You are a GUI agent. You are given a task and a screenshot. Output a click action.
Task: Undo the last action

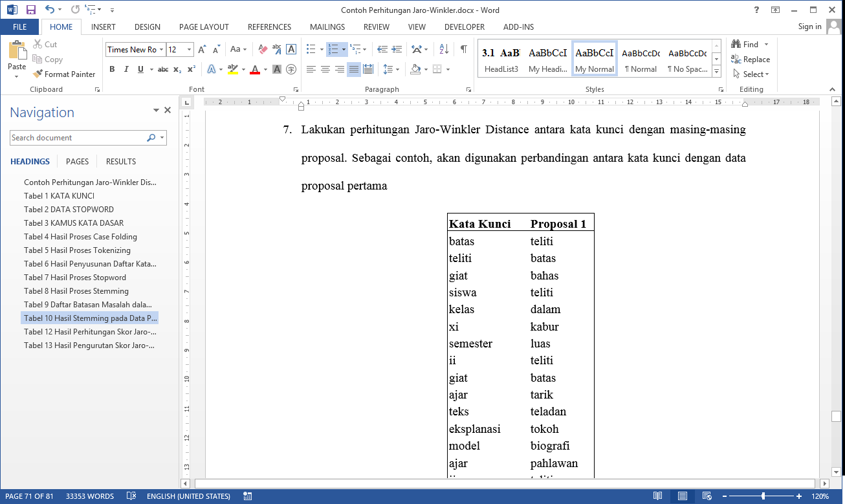pos(50,10)
